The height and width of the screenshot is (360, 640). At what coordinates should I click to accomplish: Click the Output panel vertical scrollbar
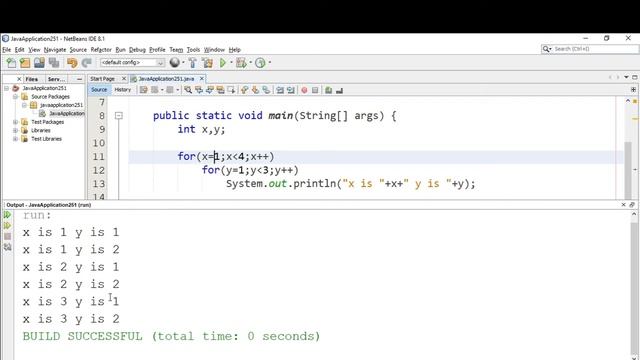(634, 286)
